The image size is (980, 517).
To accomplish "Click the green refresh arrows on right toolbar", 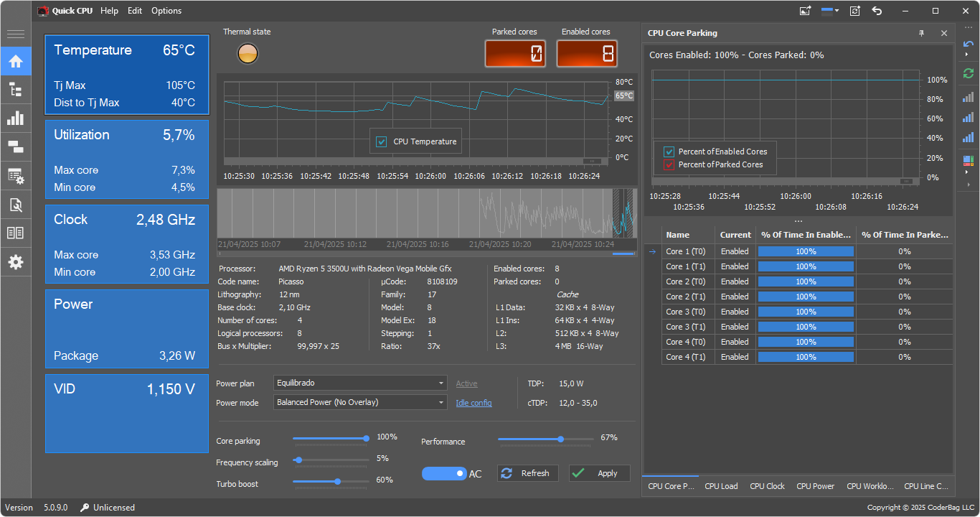I will [969, 73].
